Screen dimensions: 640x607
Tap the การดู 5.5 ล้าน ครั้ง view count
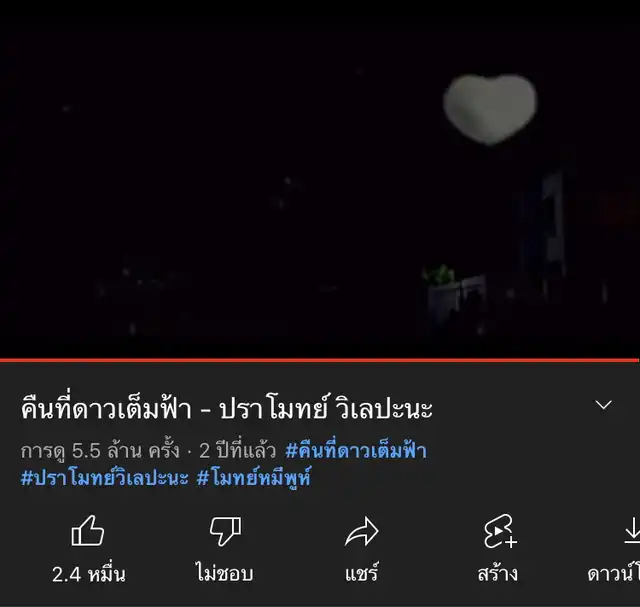point(100,451)
